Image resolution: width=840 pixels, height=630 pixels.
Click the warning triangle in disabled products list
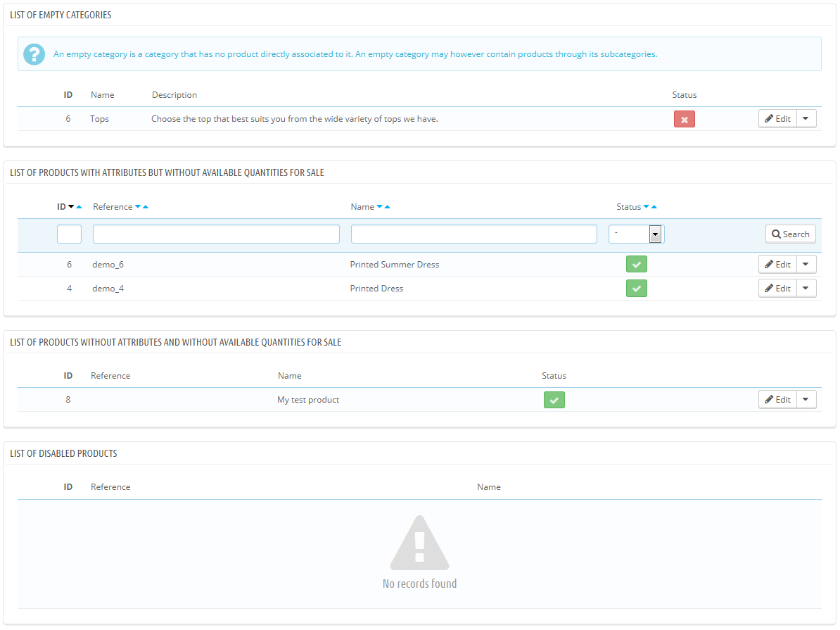419,543
